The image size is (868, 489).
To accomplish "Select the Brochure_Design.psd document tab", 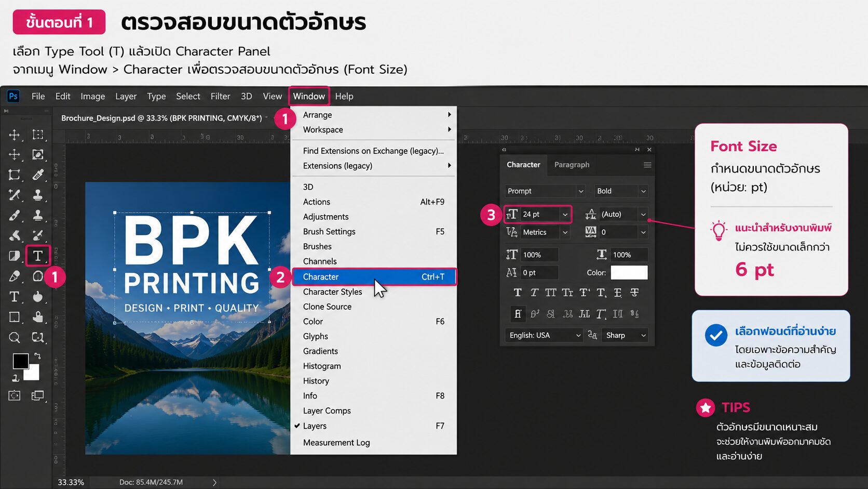I will (x=161, y=118).
